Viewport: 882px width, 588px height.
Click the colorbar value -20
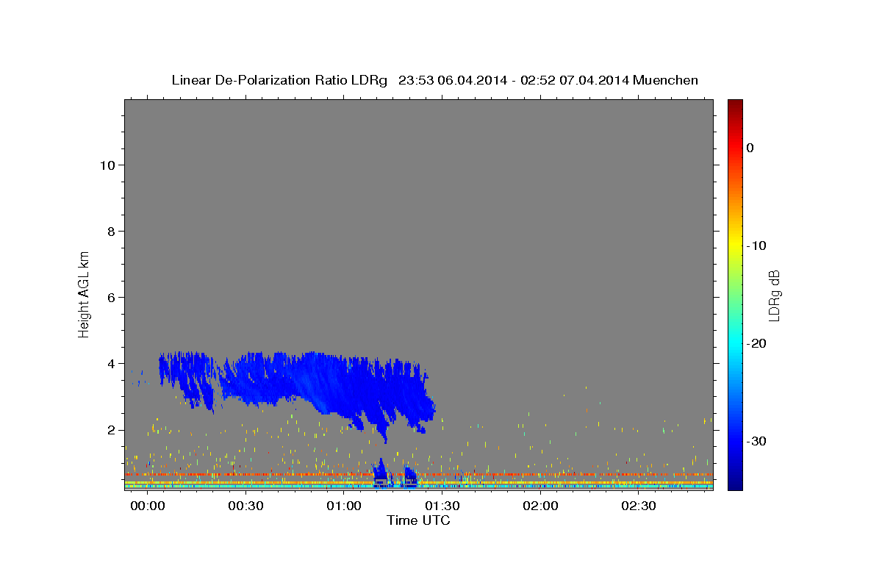(756, 343)
